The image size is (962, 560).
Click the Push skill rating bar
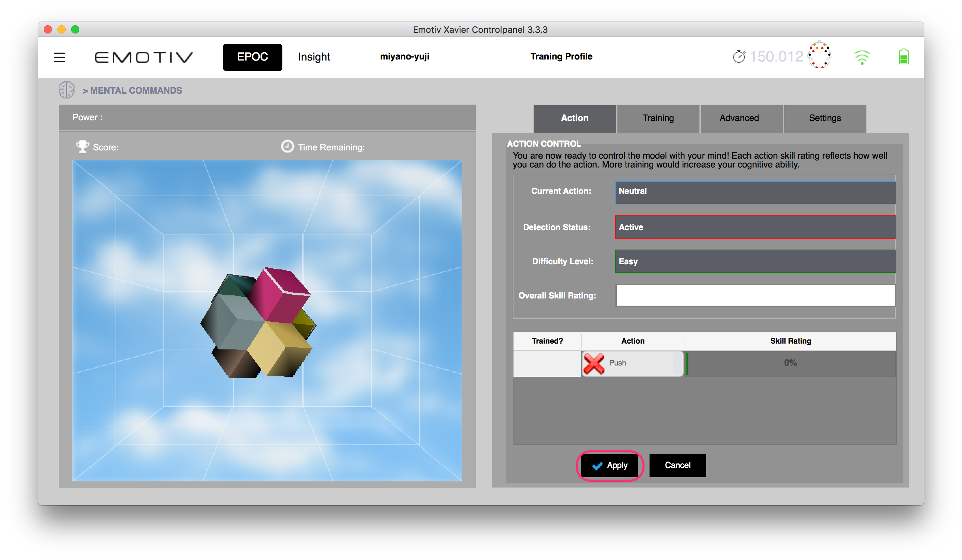(790, 363)
